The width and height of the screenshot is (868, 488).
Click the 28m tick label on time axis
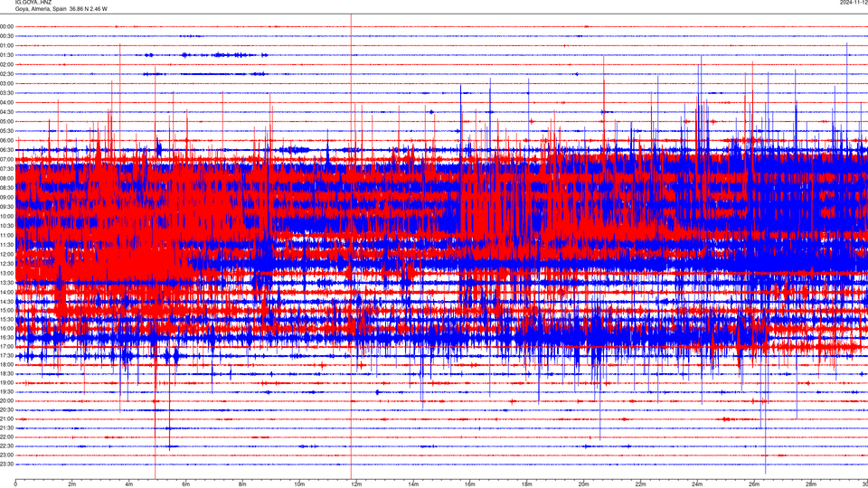click(x=811, y=484)
